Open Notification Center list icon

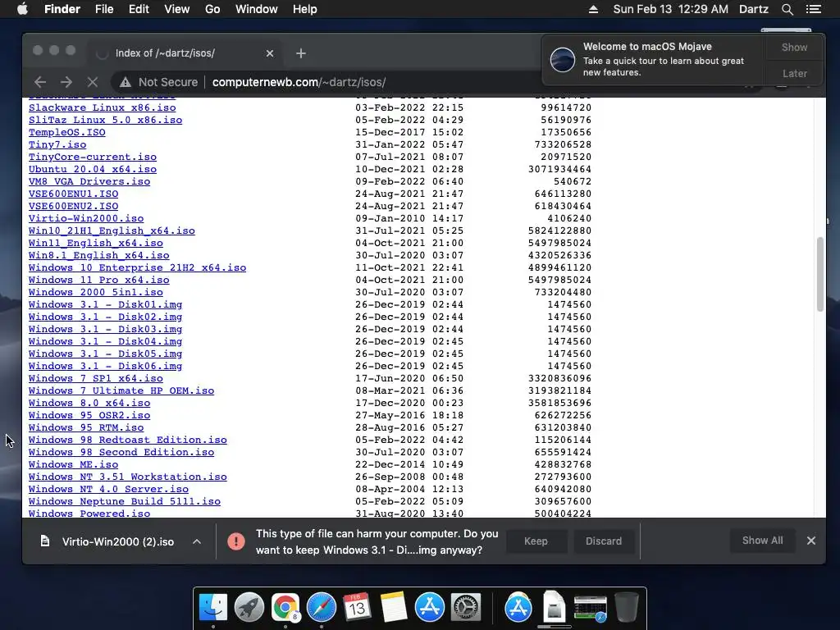813,9
